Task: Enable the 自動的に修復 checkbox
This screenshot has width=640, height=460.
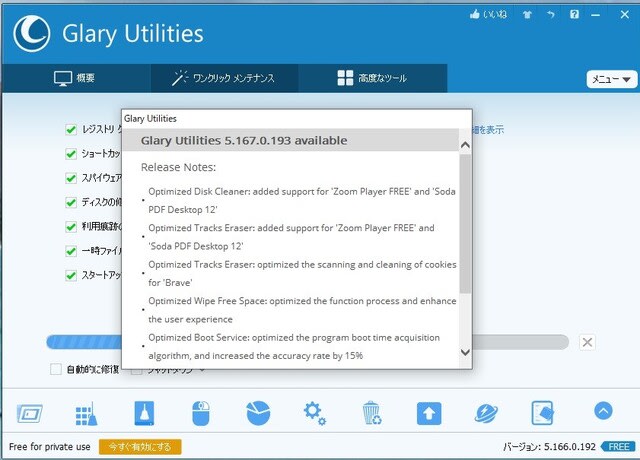Action: coord(56,369)
